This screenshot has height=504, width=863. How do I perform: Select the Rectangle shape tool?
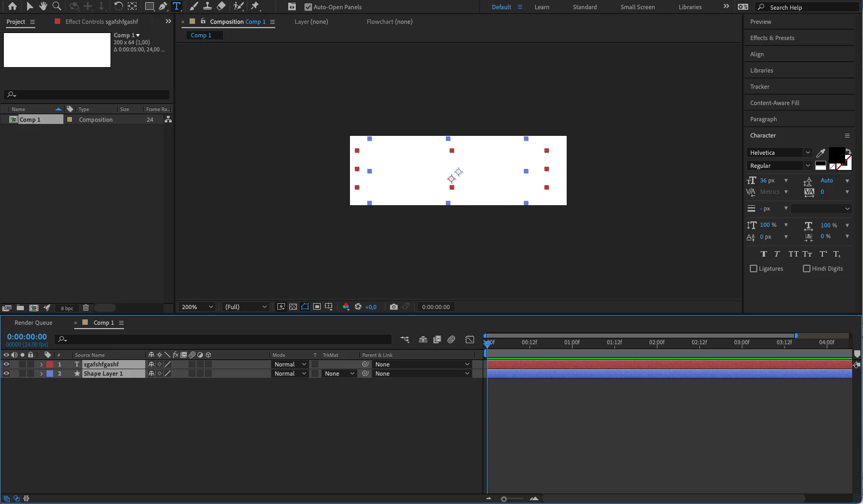[149, 6]
